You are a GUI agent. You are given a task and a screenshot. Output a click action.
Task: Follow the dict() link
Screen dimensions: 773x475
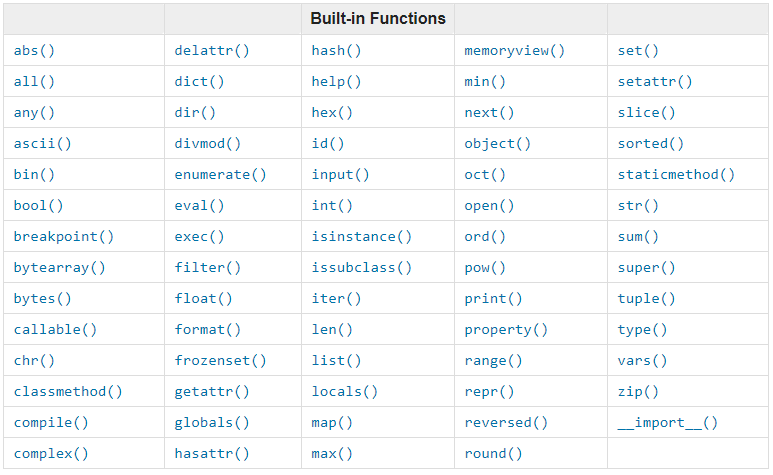pyautogui.click(x=199, y=82)
